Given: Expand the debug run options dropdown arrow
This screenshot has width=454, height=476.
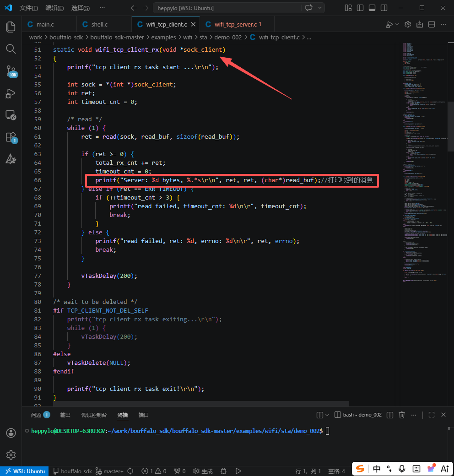Looking at the screenshot, I should click(397, 24).
